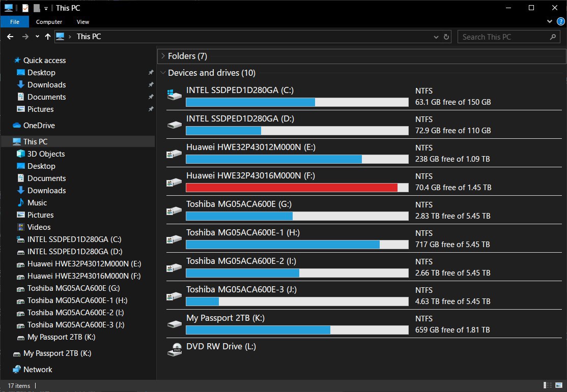567x392 pixels.
Task: Unpin Desktop using its pin icon
Action: [151, 73]
